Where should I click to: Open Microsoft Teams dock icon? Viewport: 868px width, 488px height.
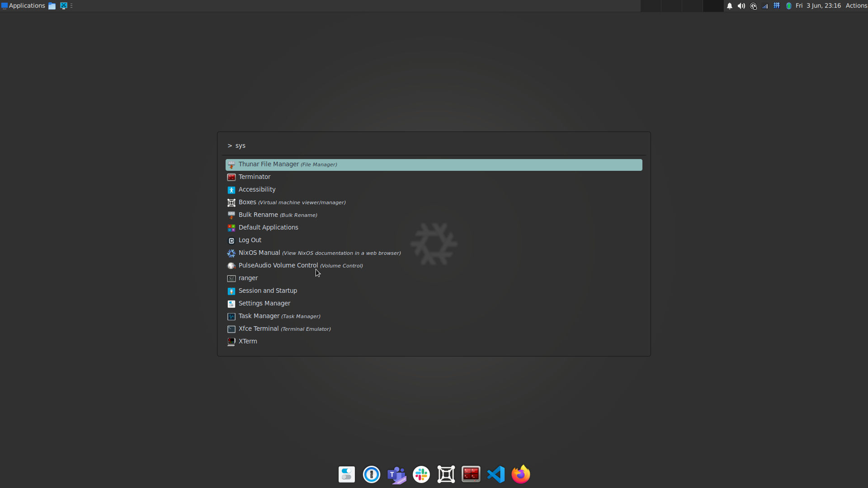click(396, 474)
